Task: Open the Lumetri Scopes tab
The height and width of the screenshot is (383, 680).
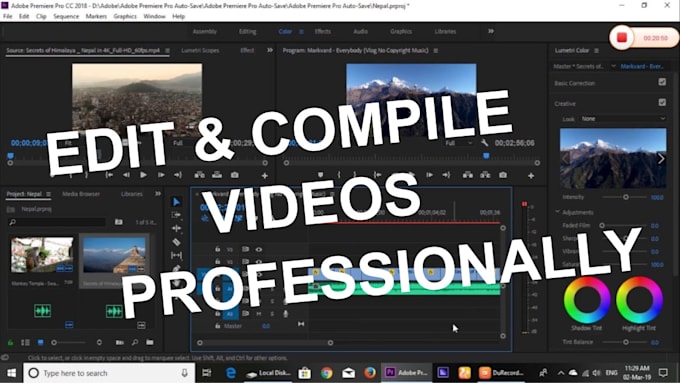Action: [x=200, y=50]
